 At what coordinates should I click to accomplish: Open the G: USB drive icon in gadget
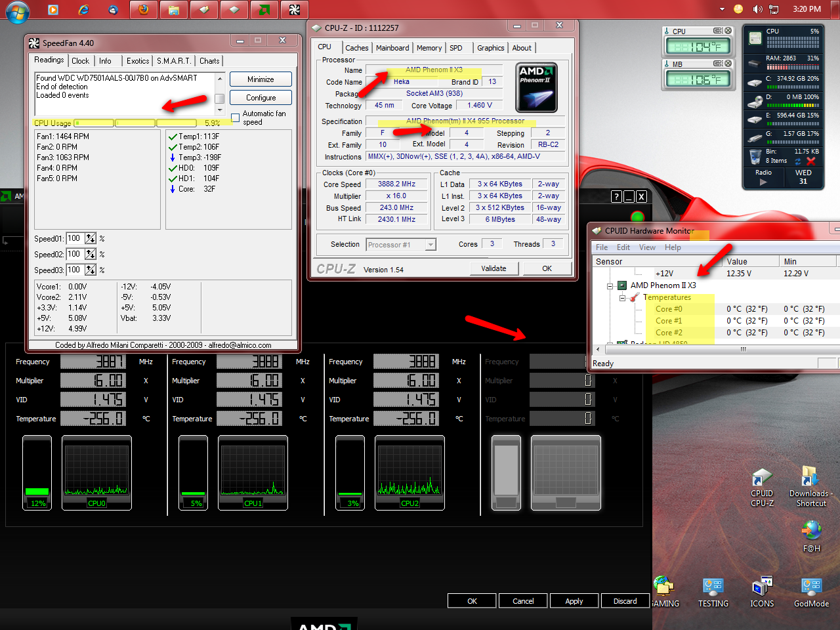click(755, 137)
